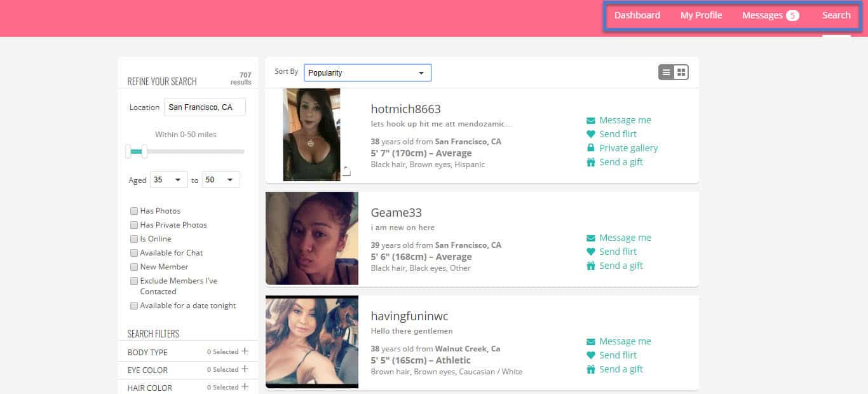Click 'Within 0-50 miles' label
Screen dimensions: 868x394
[186, 135]
